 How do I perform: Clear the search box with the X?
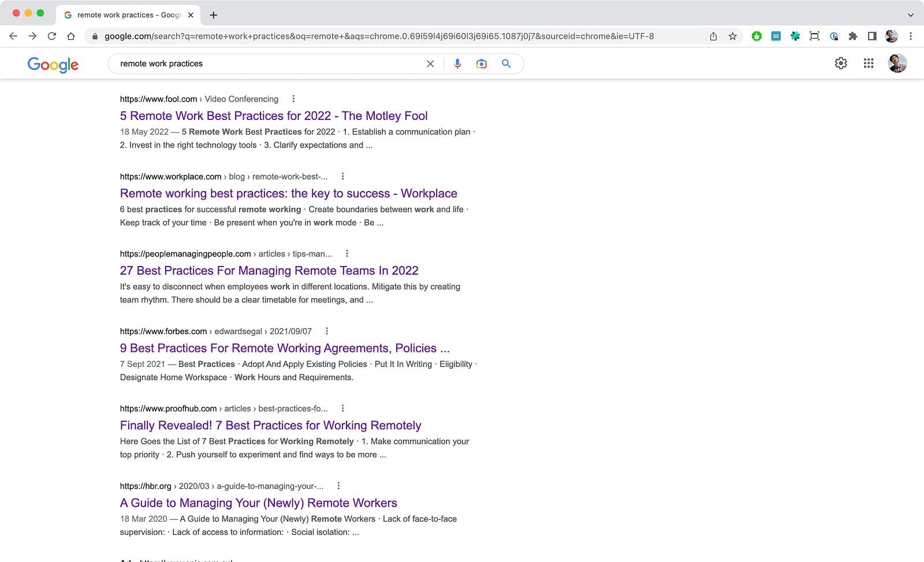(430, 64)
